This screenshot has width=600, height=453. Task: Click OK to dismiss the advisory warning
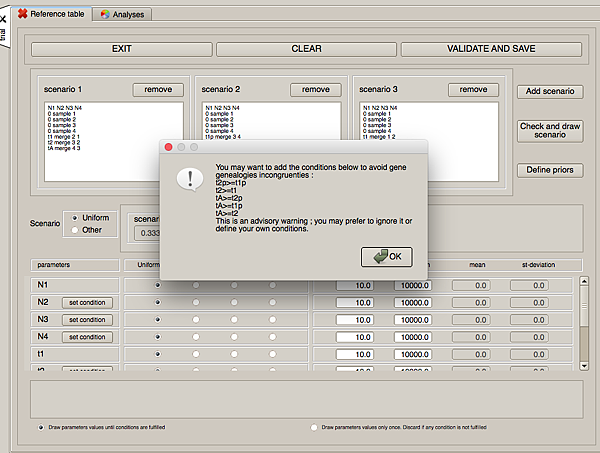tap(386, 256)
